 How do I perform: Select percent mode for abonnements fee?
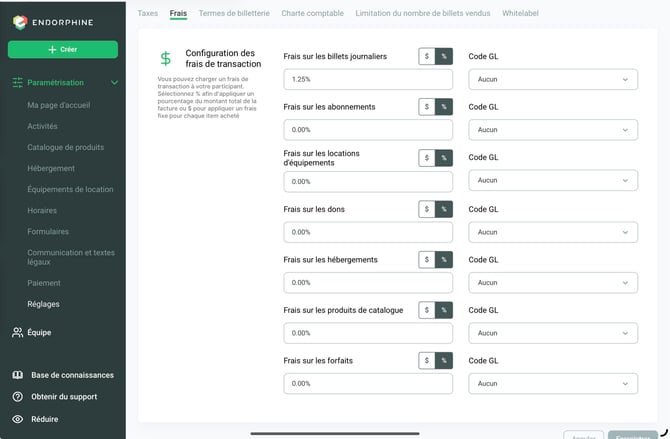(444, 107)
